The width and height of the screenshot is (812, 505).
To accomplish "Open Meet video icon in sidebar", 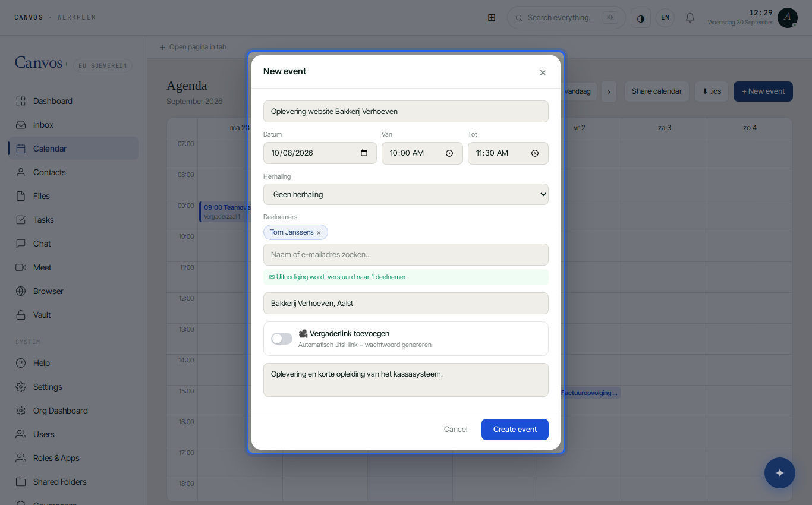I will click(21, 267).
